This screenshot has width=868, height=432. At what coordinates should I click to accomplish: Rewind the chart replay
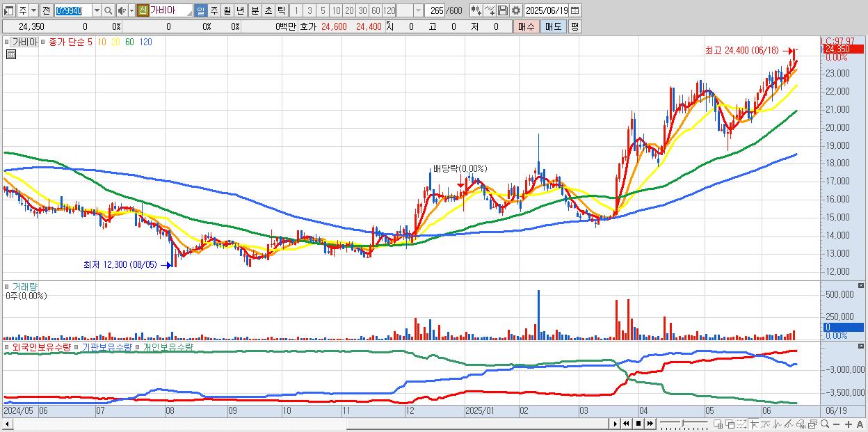[x=626, y=424]
